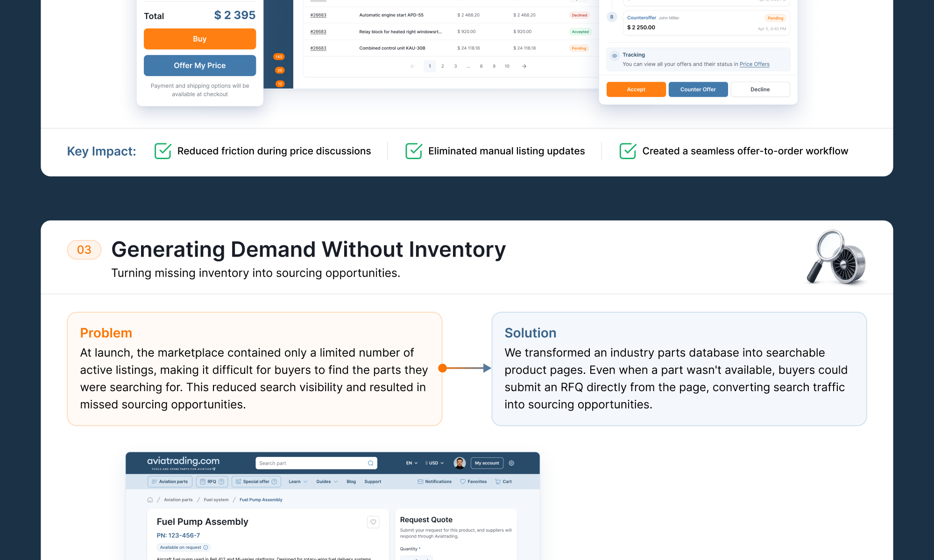This screenshot has height=560, width=934.
Task: Click the B avatar beside the Counteroffer
Action: (x=612, y=17)
